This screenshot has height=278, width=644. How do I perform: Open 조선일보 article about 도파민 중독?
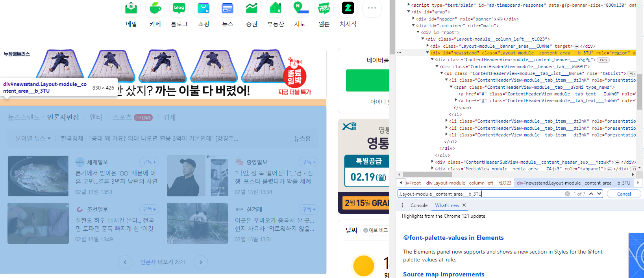click(x=115, y=224)
